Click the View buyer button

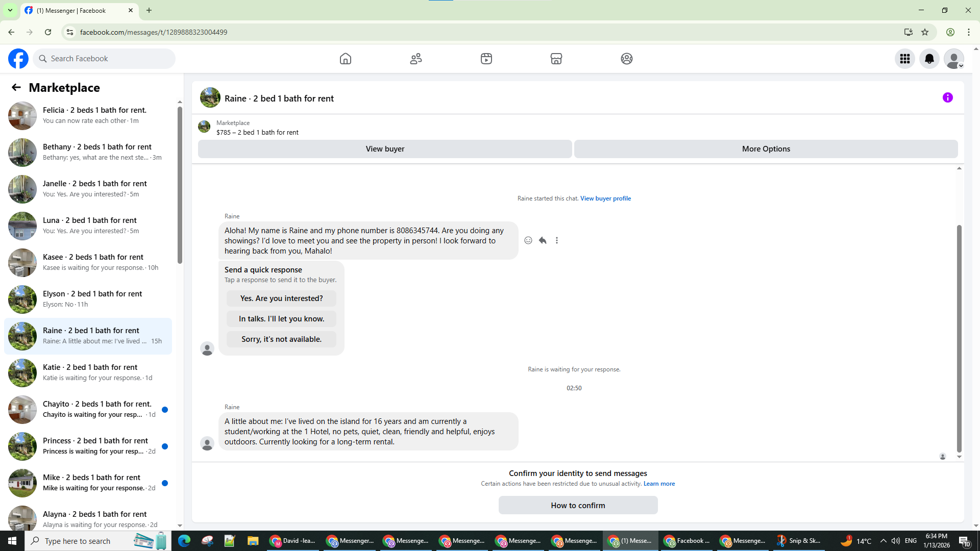[385, 149]
